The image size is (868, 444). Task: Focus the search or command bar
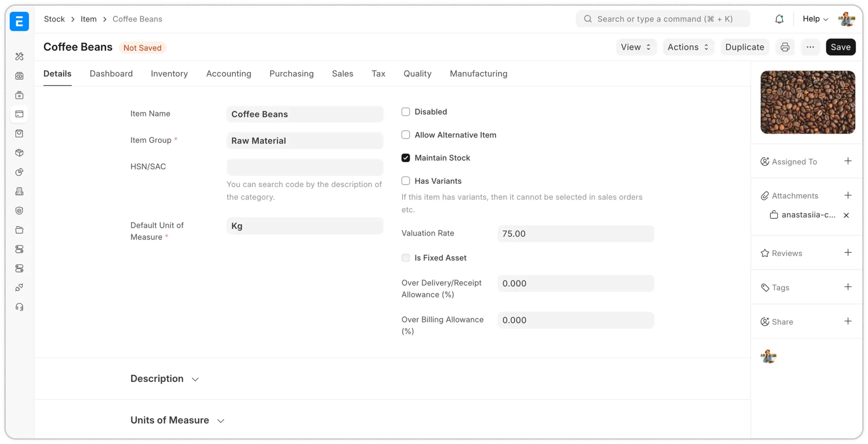pyautogui.click(x=663, y=19)
